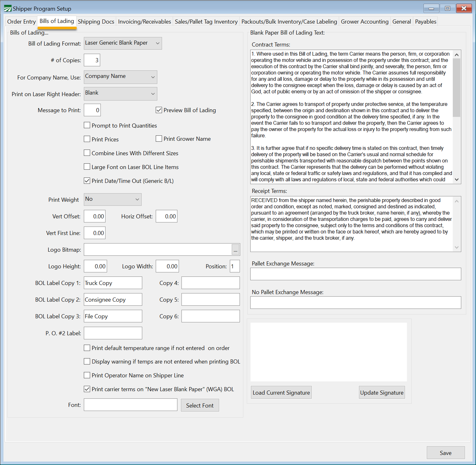The width and height of the screenshot is (476, 465).
Task: Enable Print Operator Name on Shipper Line
Action: (x=87, y=375)
